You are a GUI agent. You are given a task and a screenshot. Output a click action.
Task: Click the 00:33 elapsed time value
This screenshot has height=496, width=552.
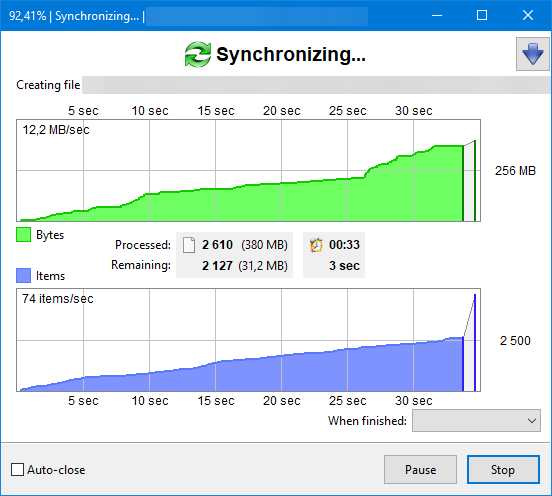[x=344, y=245]
